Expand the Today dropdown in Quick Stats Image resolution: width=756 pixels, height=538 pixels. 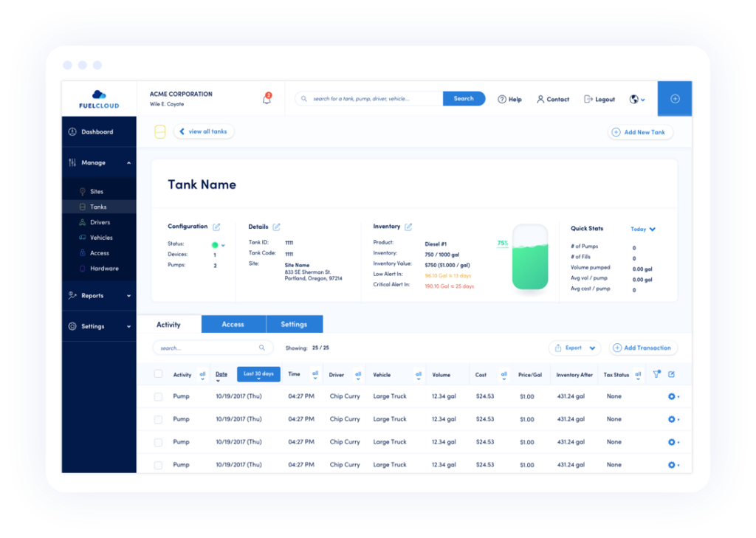click(x=642, y=230)
